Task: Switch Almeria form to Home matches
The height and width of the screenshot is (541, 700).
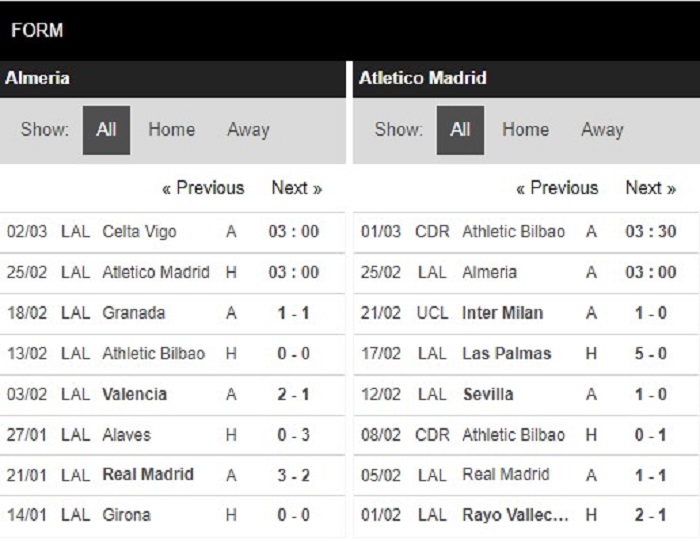Action: coord(171,130)
